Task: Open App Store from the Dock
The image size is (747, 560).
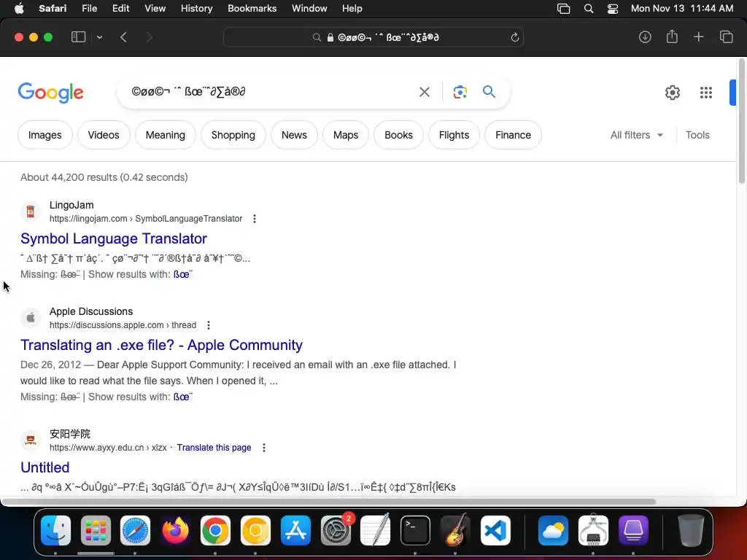Action: [x=295, y=530]
